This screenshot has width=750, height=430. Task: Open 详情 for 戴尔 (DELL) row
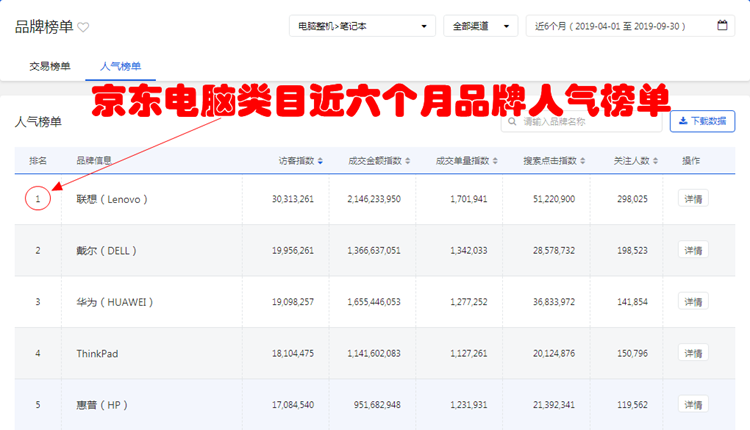693,250
